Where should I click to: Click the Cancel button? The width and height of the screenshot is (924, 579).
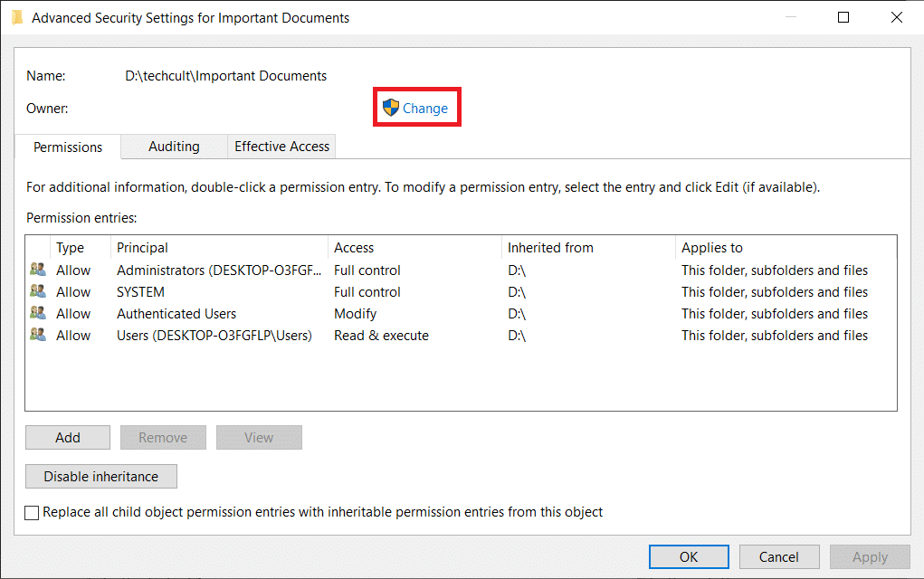coord(778,557)
